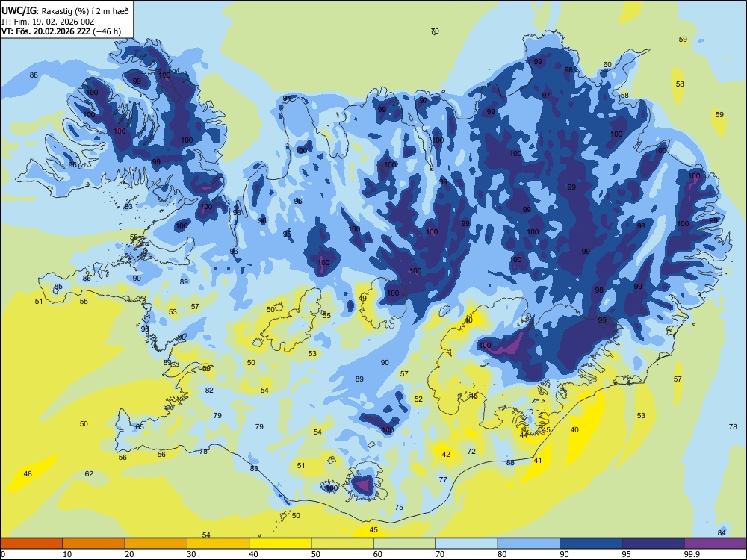Viewport: 747px width, 560px height.
Task: Click the '90' legend scale label
Action: (x=564, y=554)
